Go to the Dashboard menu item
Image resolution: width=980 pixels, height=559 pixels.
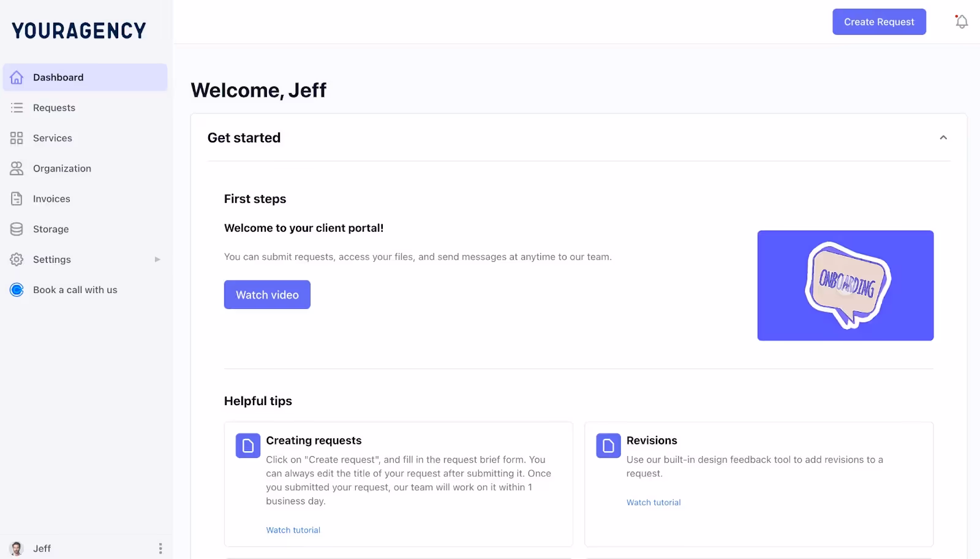(x=85, y=77)
